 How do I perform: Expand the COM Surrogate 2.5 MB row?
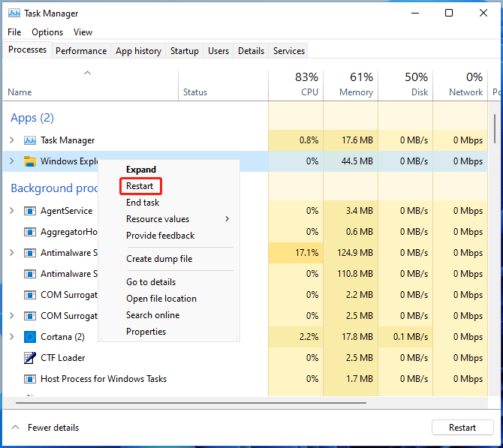pos(12,316)
